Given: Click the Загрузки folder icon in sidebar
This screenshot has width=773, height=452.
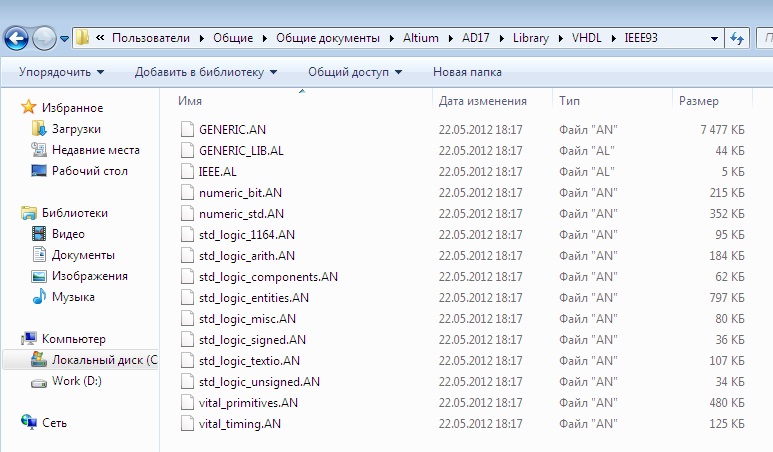Looking at the screenshot, I should point(39,129).
